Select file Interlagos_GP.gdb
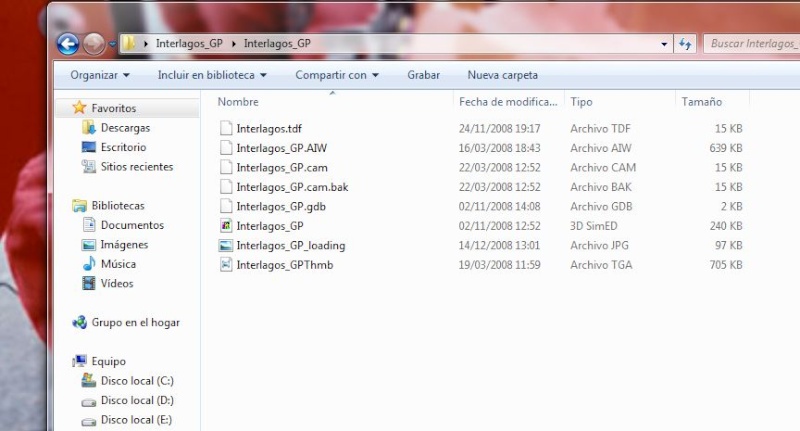Image resolution: width=800 pixels, height=431 pixels. [281, 206]
